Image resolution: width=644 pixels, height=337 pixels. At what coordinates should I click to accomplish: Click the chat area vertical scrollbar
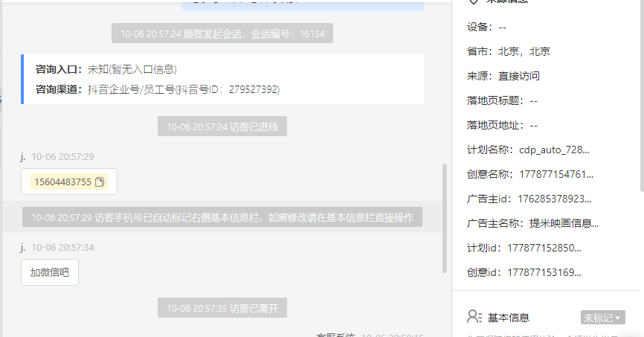pos(445,218)
